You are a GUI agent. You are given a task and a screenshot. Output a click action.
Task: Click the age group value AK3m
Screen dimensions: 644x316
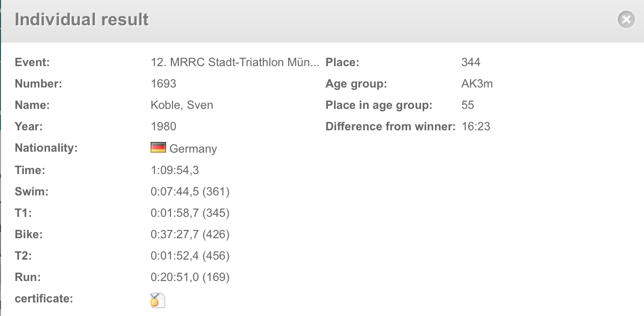click(477, 84)
